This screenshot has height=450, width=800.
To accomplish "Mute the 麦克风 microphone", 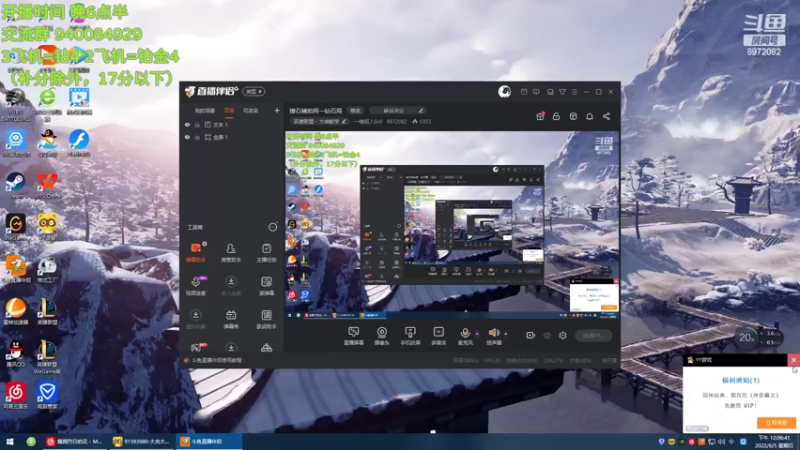I will click(465, 336).
